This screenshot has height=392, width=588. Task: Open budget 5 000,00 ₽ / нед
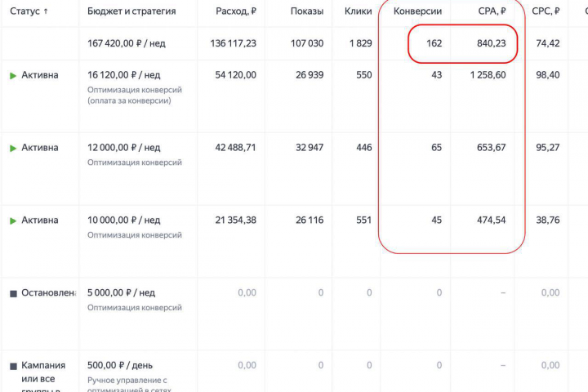coord(121,292)
